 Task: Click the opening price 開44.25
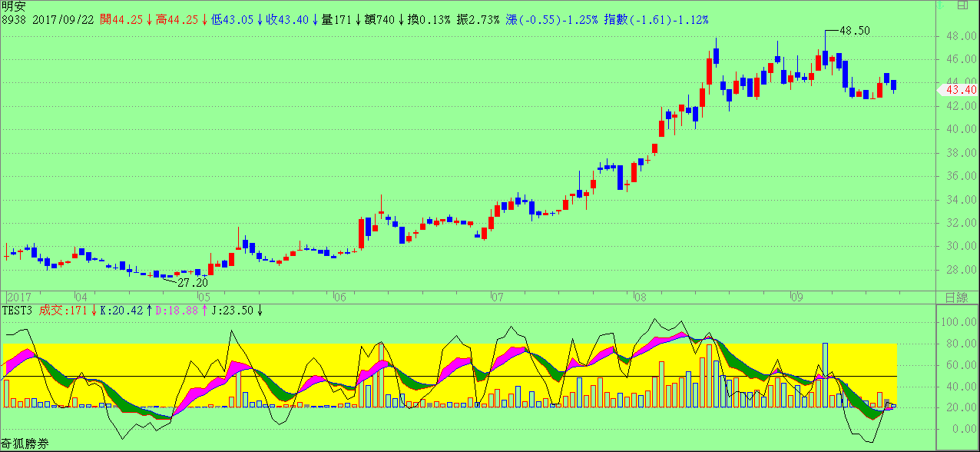pyautogui.click(x=121, y=19)
